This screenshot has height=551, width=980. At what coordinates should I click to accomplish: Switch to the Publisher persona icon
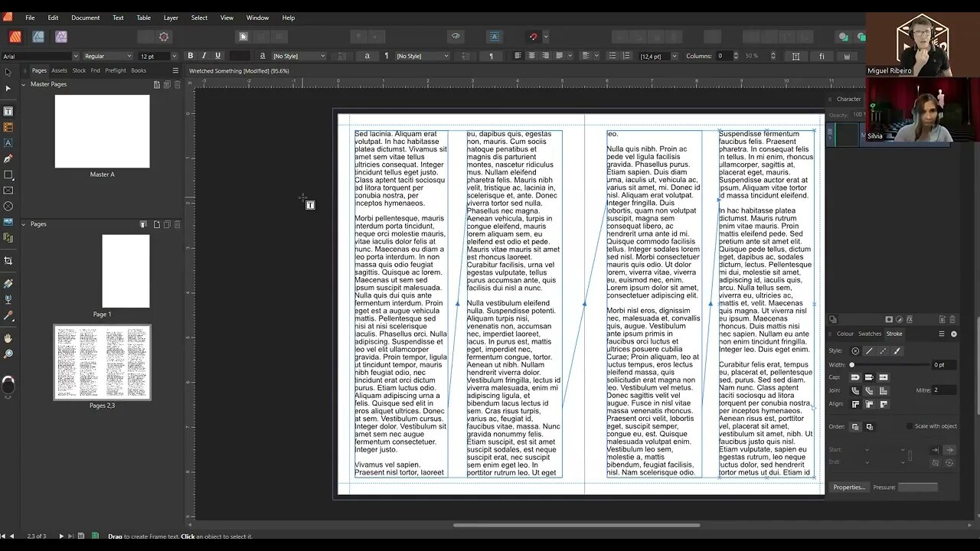coord(15,37)
